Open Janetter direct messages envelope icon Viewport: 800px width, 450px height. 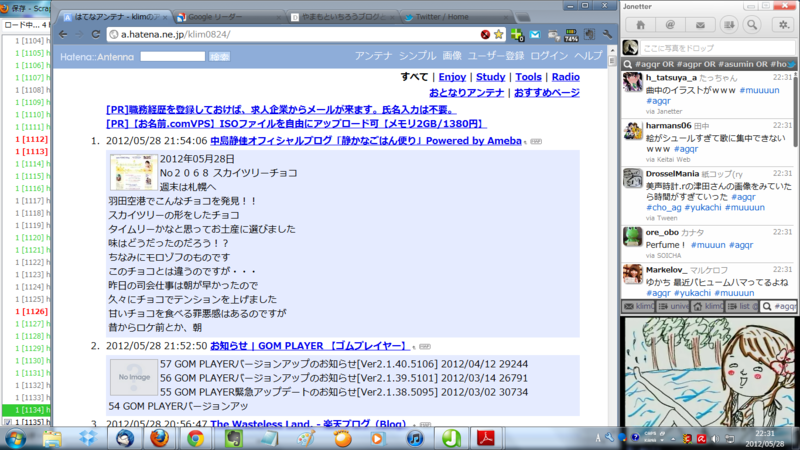coord(700,24)
